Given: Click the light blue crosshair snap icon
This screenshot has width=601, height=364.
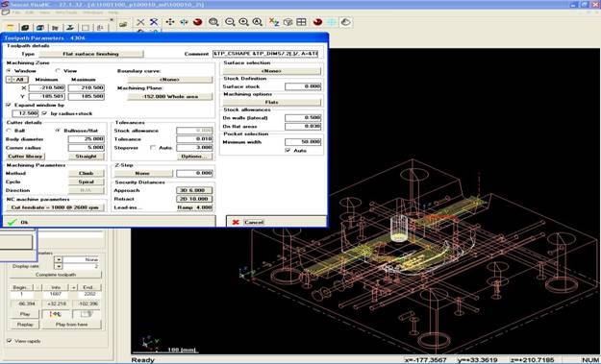Looking at the screenshot, I should pyautogui.click(x=332, y=22).
